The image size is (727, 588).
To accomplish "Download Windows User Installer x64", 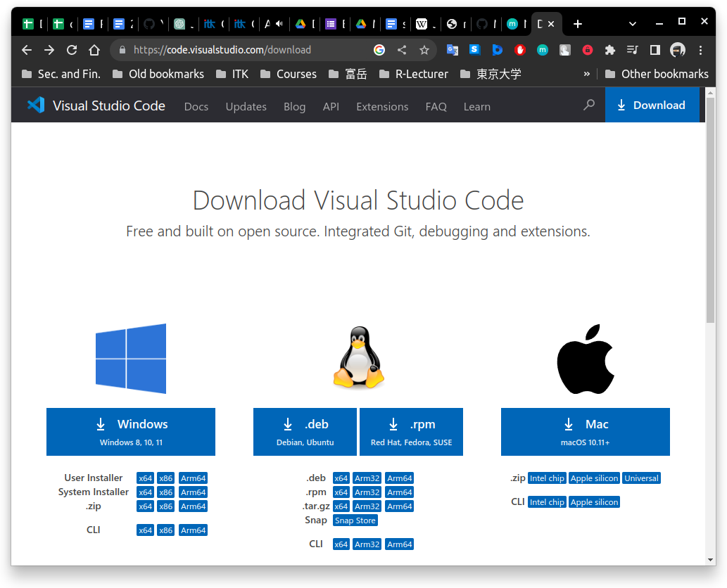I will coord(145,478).
